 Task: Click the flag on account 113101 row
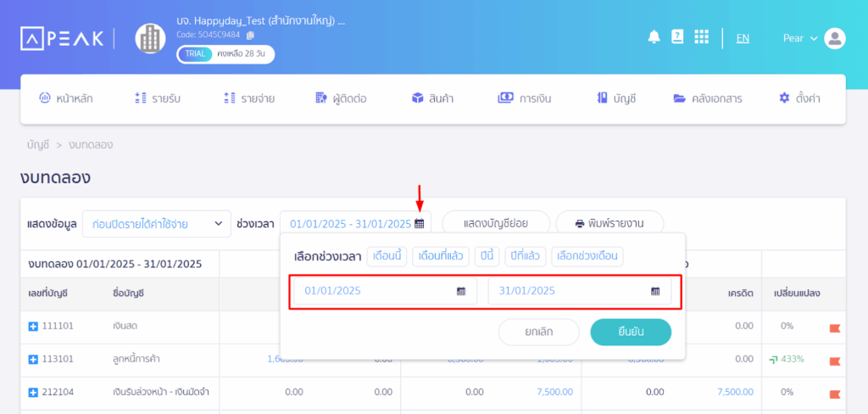click(834, 360)
